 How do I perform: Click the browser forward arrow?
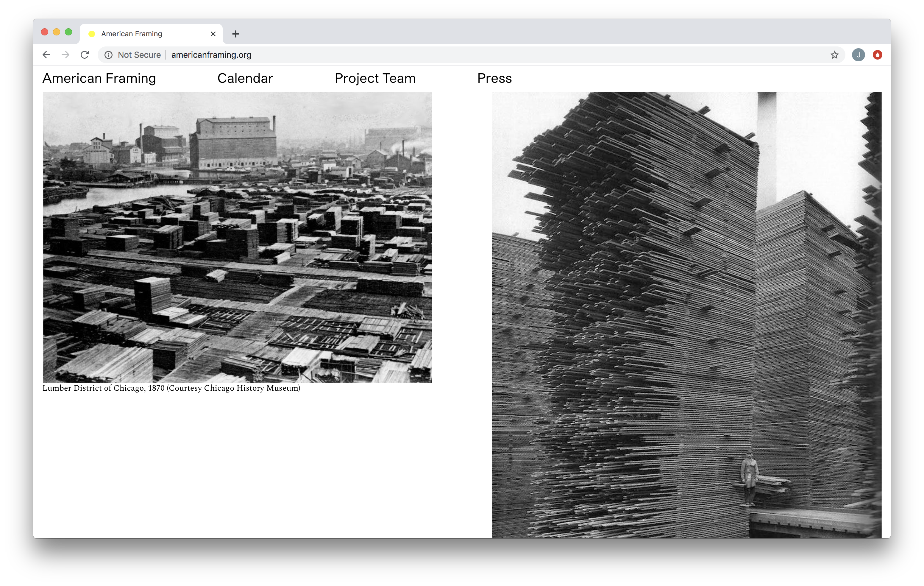[65, 55]
